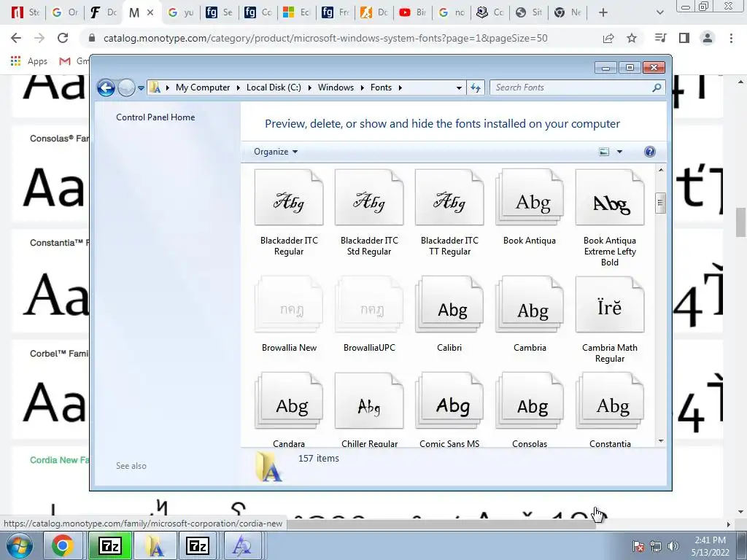The height and width of the screenshot is (560, 747).
Task: Open Chrome tab search dropdown
Action: point(659,12)
